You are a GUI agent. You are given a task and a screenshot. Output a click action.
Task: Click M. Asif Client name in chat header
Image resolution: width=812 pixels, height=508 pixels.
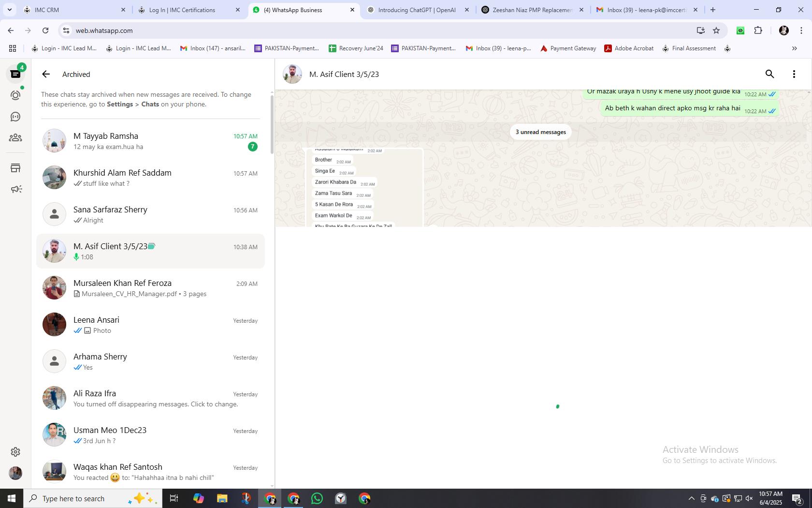tap(344, 74)
